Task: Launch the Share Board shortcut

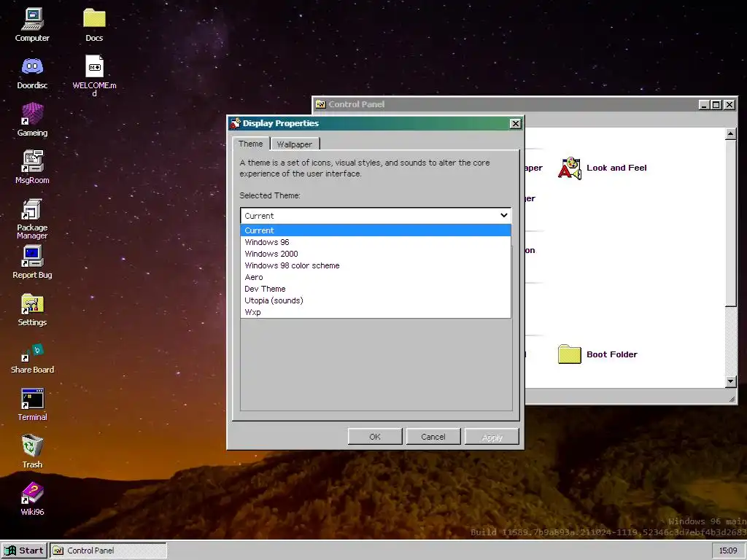Action: point(32,358)
